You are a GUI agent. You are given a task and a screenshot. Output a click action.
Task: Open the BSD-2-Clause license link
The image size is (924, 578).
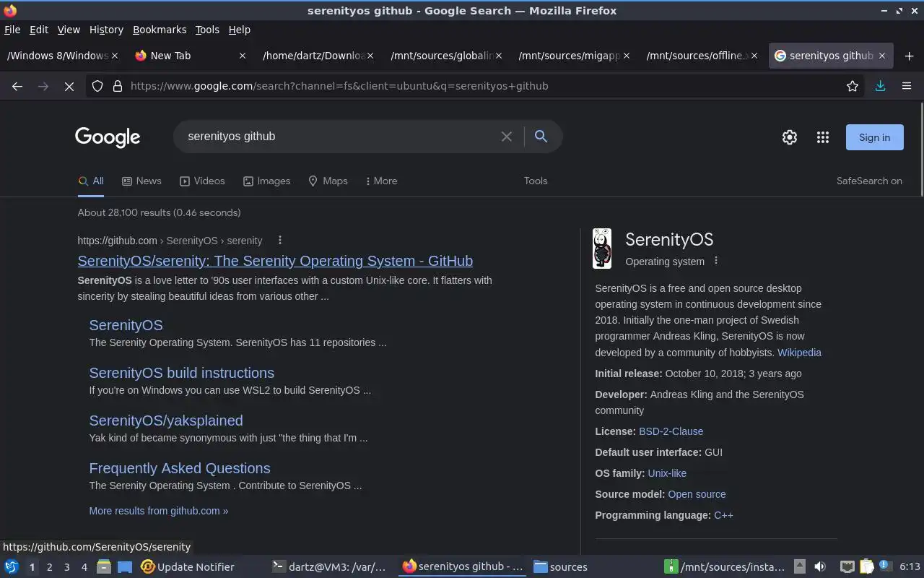671,431
